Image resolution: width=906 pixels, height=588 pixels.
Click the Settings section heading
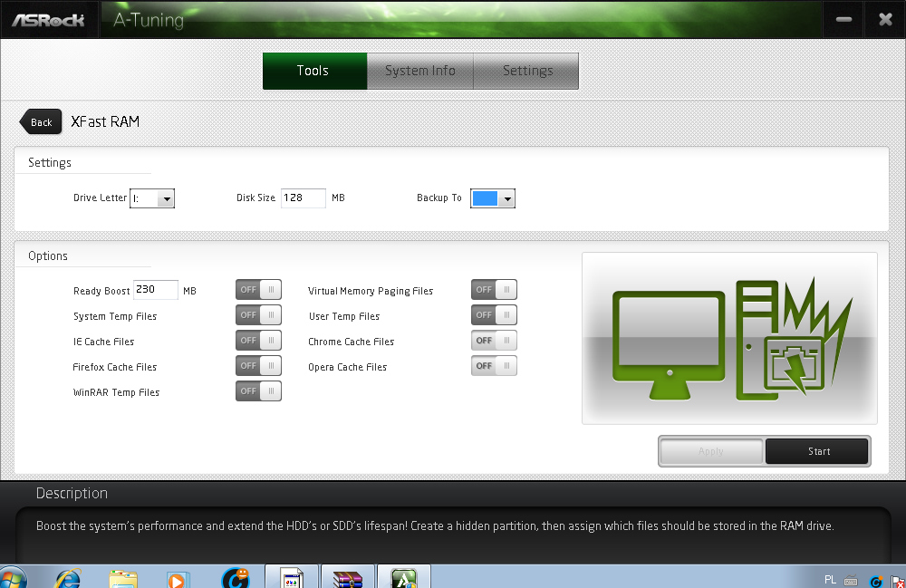click(x=50, y=163)
